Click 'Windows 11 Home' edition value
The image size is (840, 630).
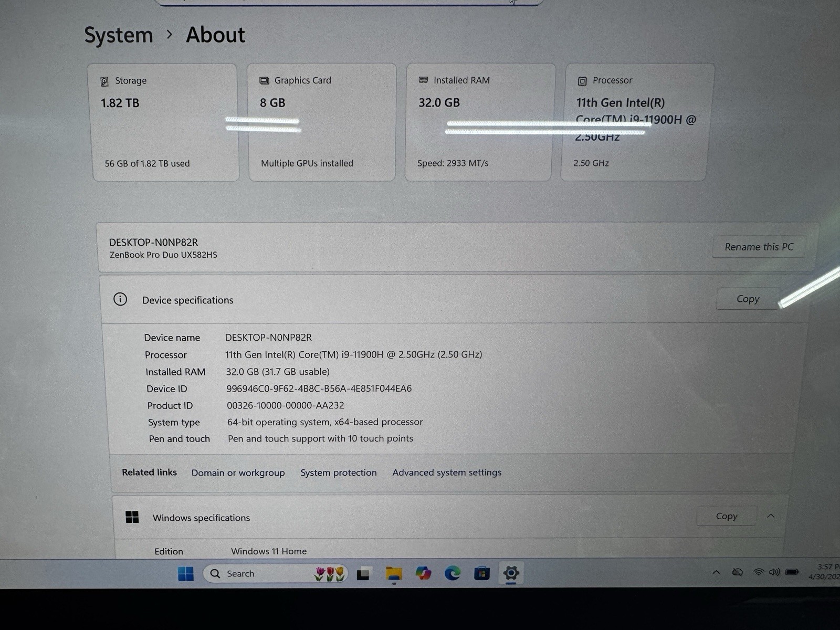click(x=269, y=551)
